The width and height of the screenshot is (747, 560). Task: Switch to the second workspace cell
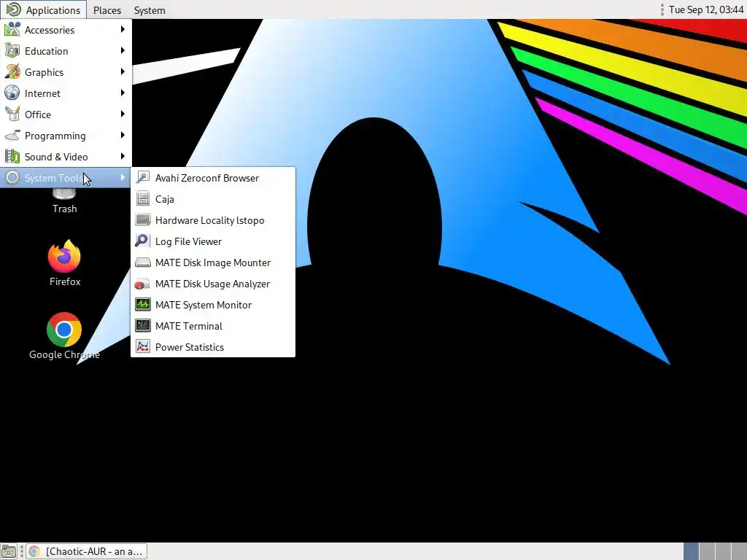707,551
